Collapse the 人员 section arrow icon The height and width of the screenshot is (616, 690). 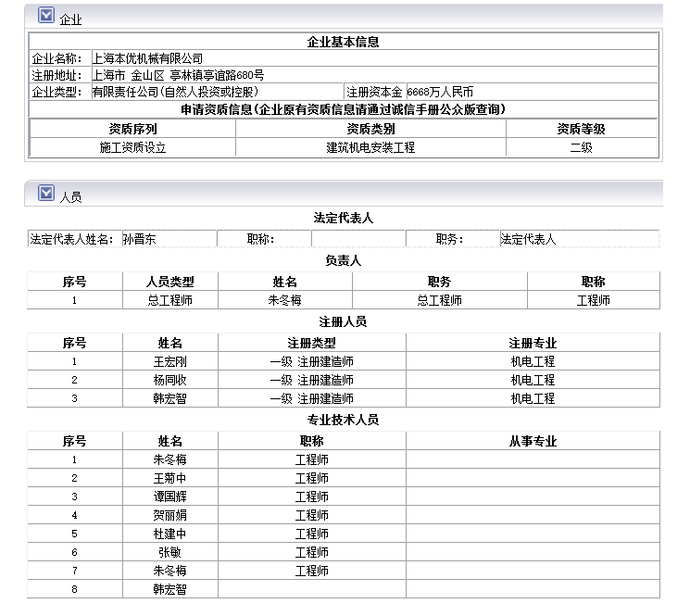pos(46,193)
